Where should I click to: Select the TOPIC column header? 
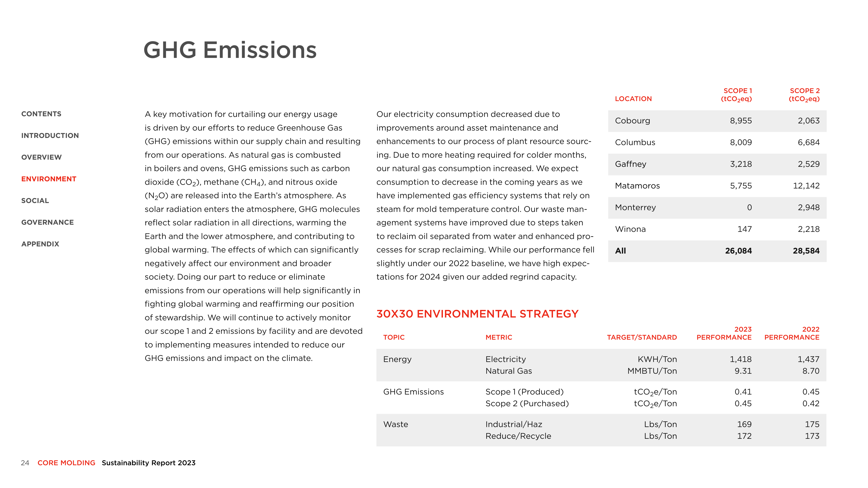click(x=394, y=337)
